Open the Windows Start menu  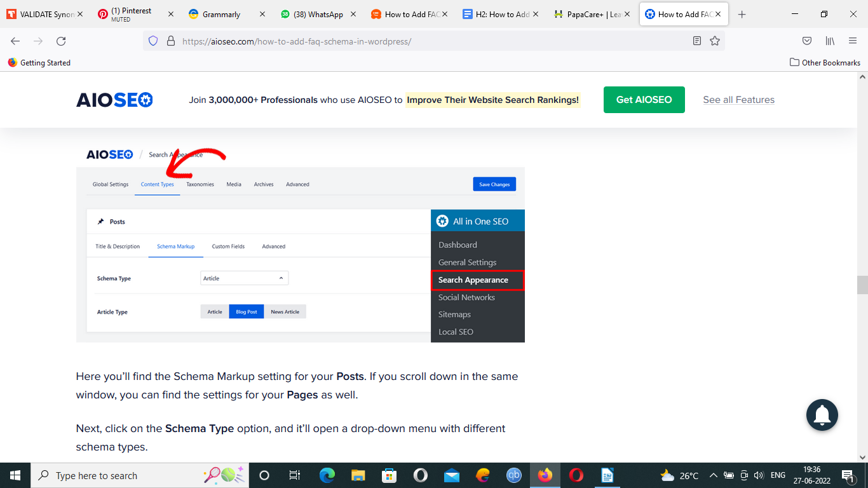(15, 475)
